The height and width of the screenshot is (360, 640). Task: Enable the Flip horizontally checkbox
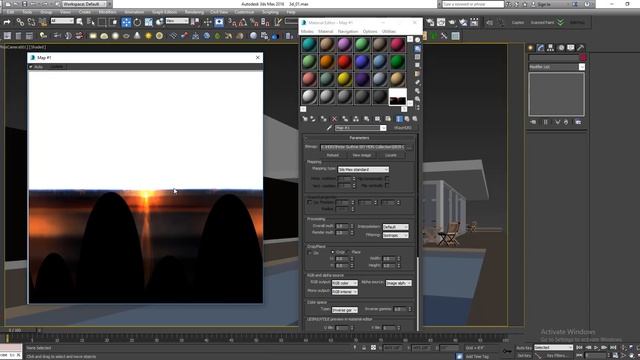[x=387, y=178]
